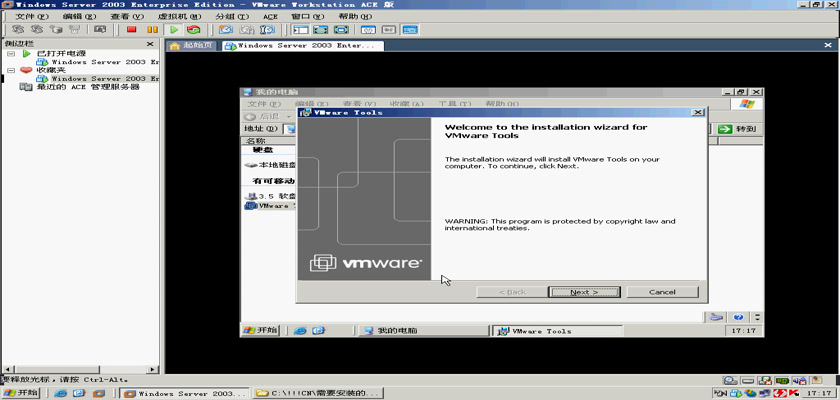Click the orange Suspend toolbar button
The width and height of the screenshot is (840, 400).
tap(153, 30)
